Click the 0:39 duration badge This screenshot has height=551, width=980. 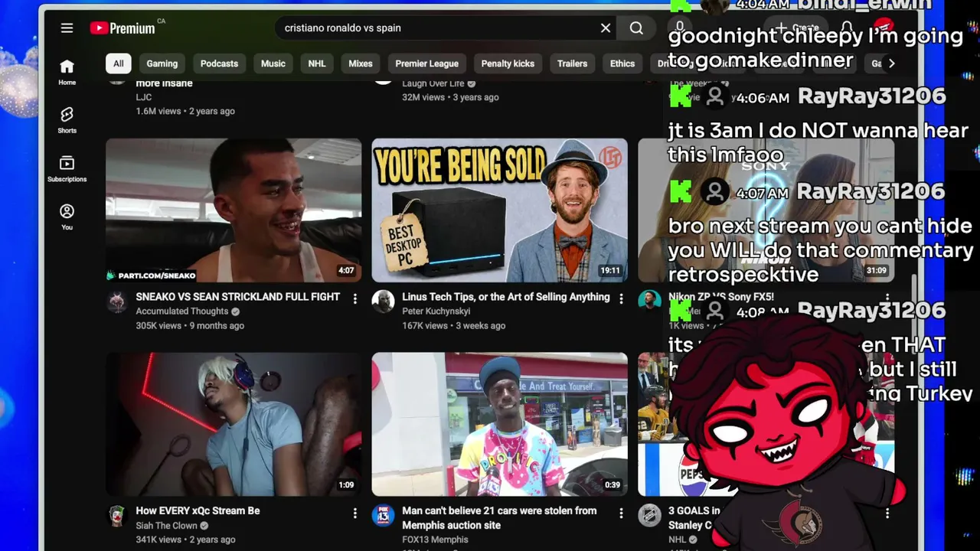tap(612, 485)
